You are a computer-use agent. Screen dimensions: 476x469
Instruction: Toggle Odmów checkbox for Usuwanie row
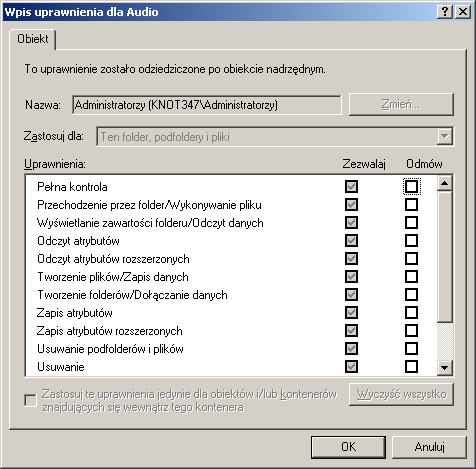click(x=411, y=366)
